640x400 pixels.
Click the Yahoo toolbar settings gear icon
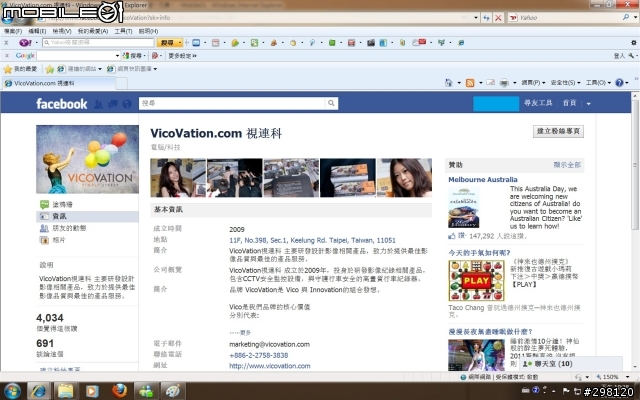click(633, 42)
